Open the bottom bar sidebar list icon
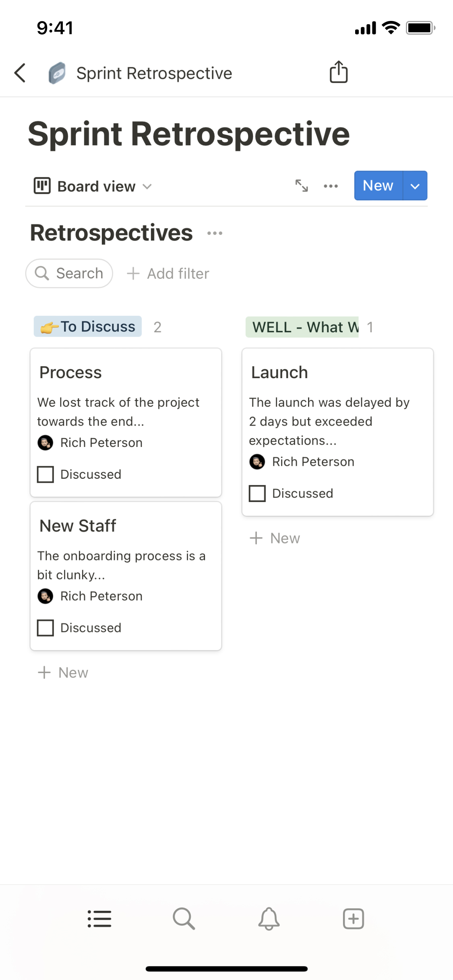 point(99,919)
